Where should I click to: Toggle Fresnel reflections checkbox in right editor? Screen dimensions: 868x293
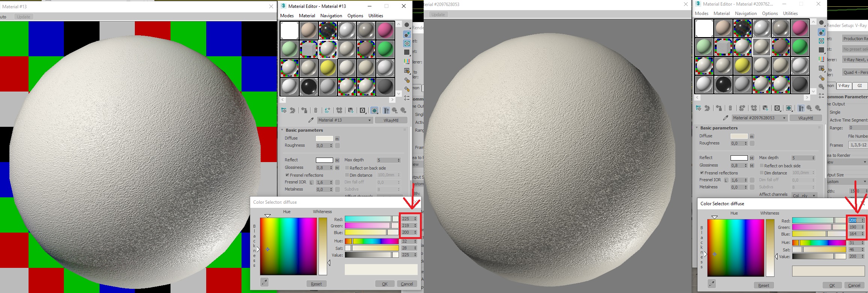point(702,173)
